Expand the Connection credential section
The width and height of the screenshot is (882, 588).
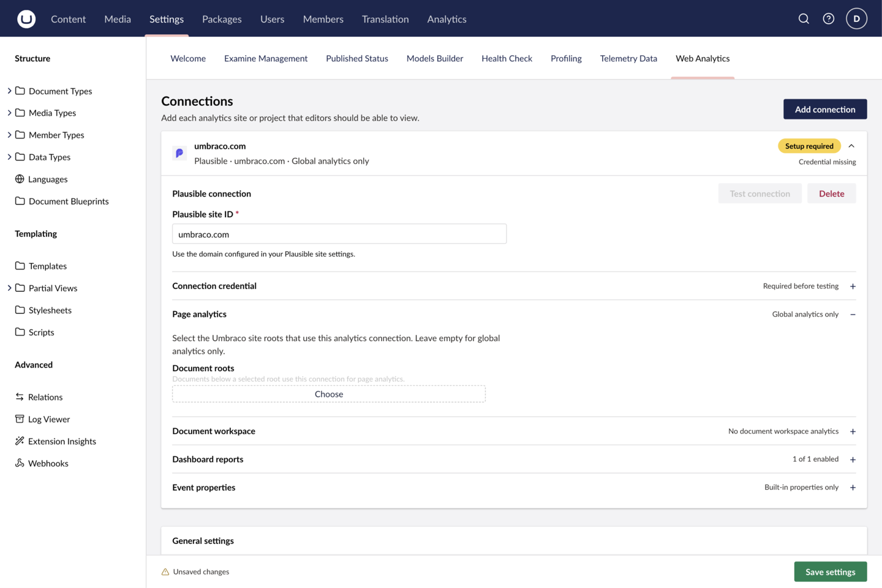(853, 286)
